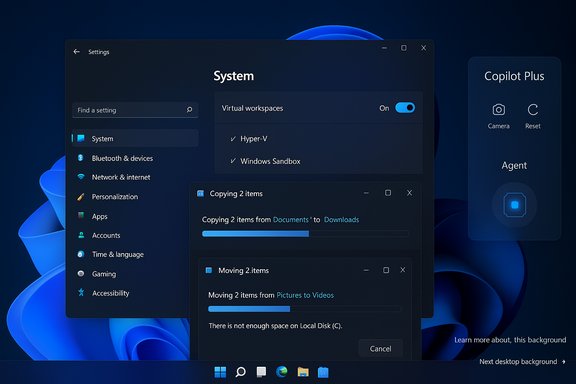Click the Personalization brush icon
The width and height of the screenshot is (576, 384).
pyautogui.click(x=81, y=197)
